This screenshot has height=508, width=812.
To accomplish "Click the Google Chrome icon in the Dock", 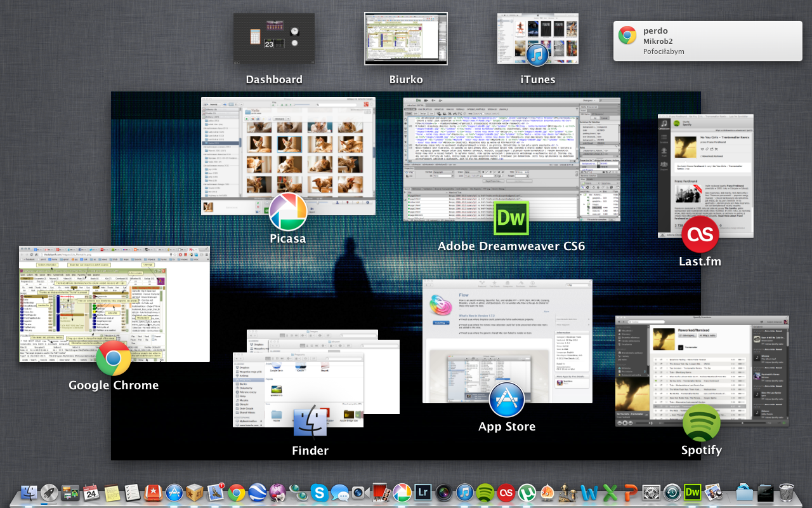I will [237, 492].
